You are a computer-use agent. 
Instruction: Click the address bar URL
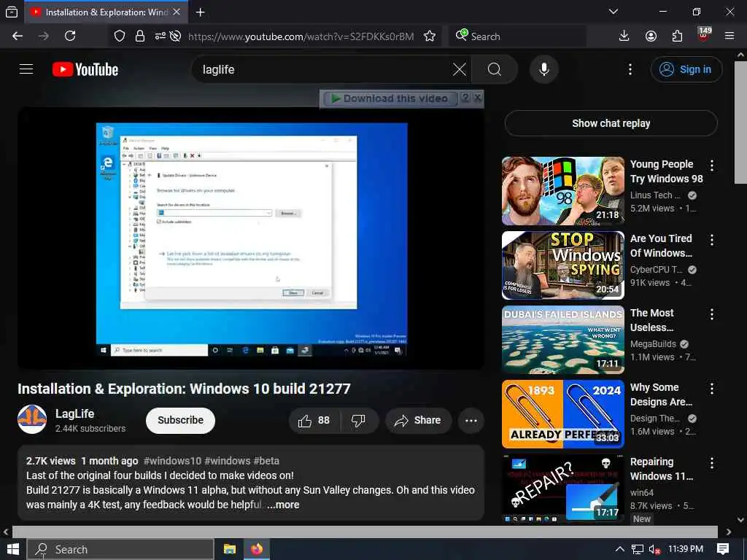301,36
